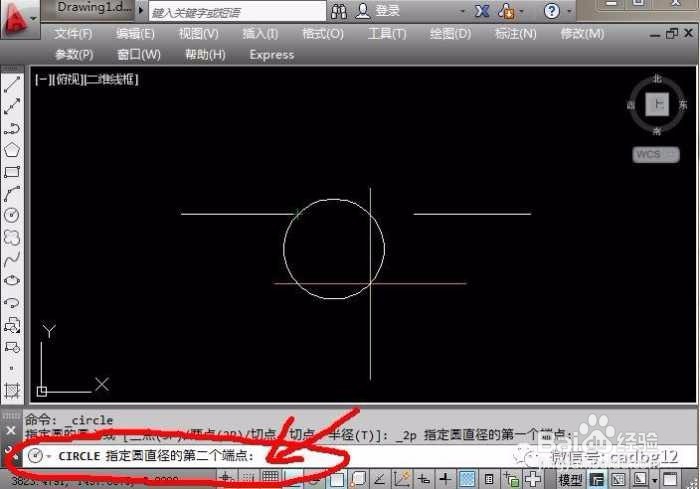700x489 pixels.
Task: Expand the dropdown arrow beside help icon
Action: pos(569,11)
